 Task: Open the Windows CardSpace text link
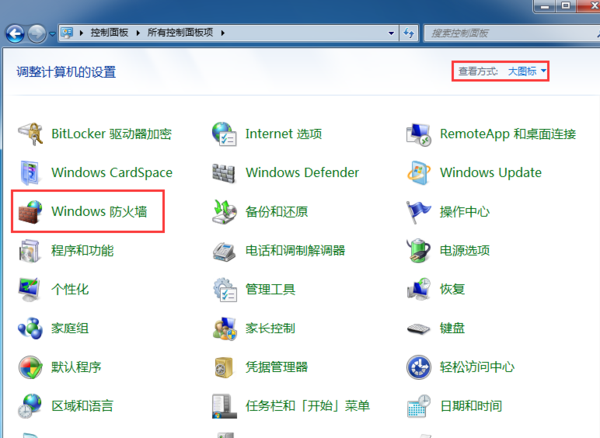pyautogui.click(x=112, y=173)
